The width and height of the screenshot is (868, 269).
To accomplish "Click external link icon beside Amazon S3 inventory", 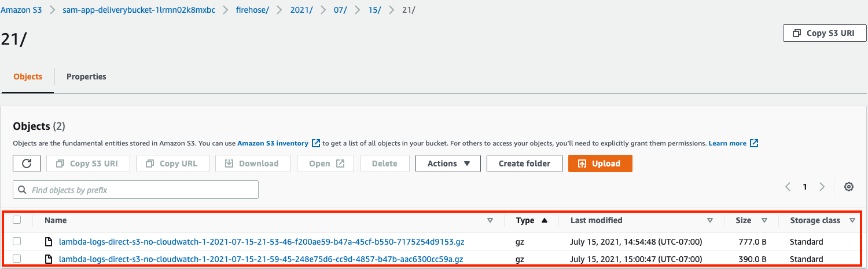I will click(x=316, y=143).
